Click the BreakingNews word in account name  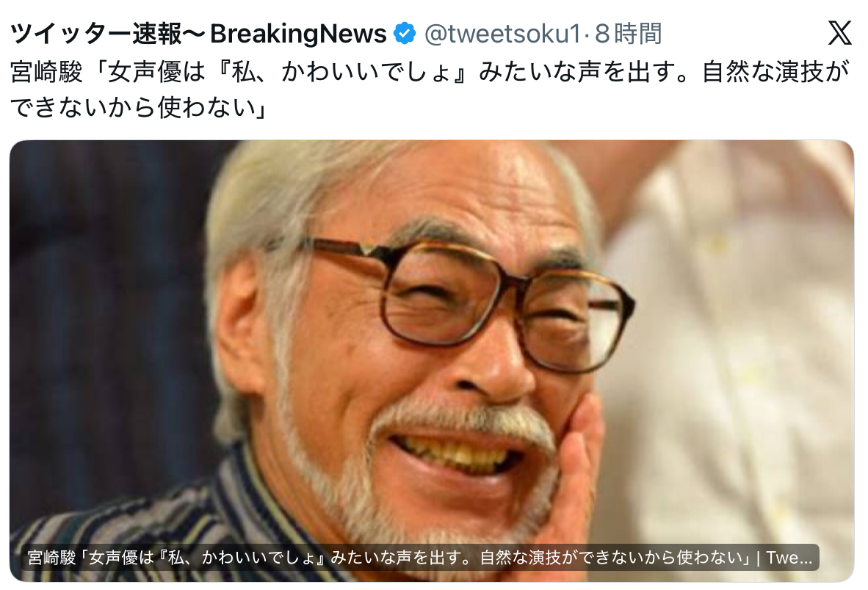tap(298, 34)
